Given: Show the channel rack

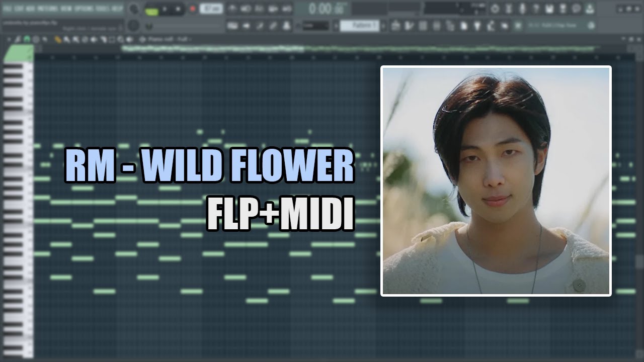Looking at the screenshot, I should (423, 26).
